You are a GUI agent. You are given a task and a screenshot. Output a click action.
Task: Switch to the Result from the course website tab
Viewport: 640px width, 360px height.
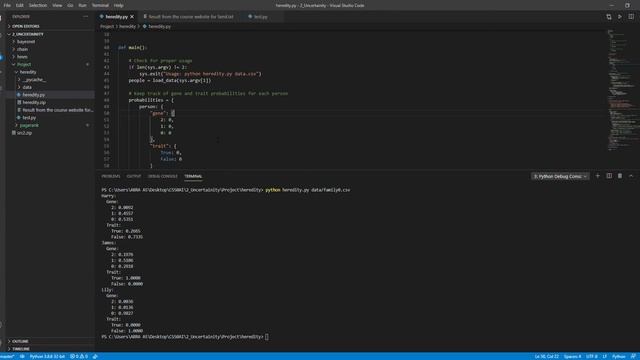[x=190, y=17]
